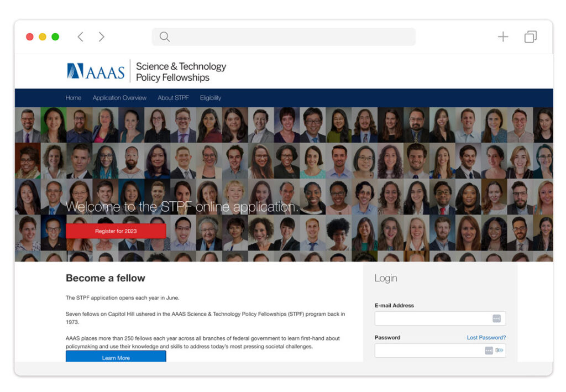Click the Become a fellow heading
Image resolution: width=566 pixels, height=392 pixels.
pyautogui.click(x=106, y=278)
